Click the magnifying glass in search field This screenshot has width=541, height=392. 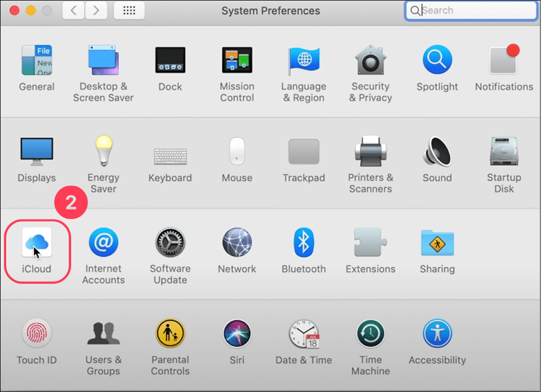(415, 11)
